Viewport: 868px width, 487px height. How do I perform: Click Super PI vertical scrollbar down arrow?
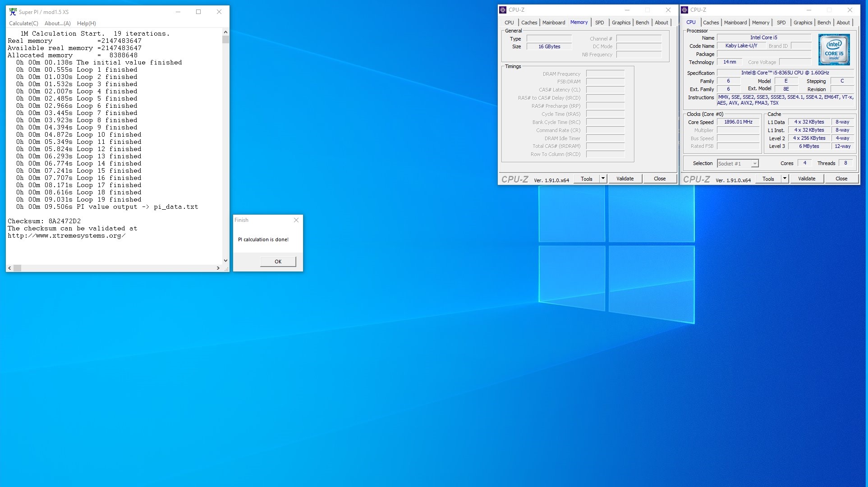[x=225, y=261]
